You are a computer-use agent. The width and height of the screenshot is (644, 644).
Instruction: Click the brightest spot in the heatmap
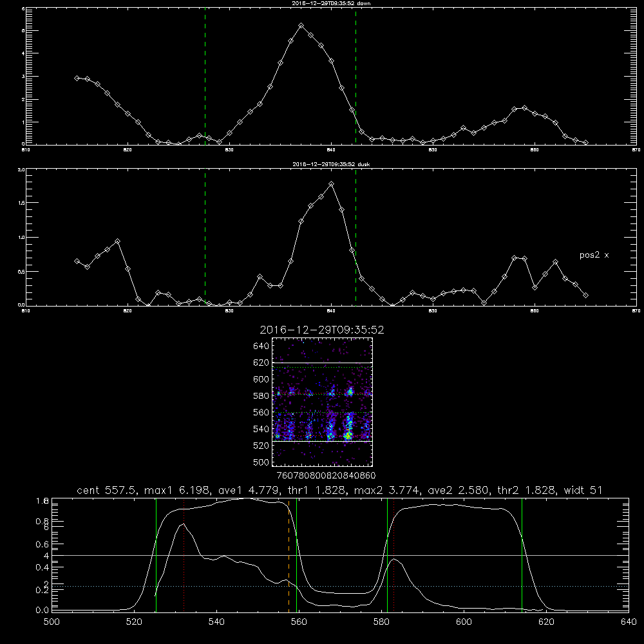pyautogui.click(x=348, y=436)
